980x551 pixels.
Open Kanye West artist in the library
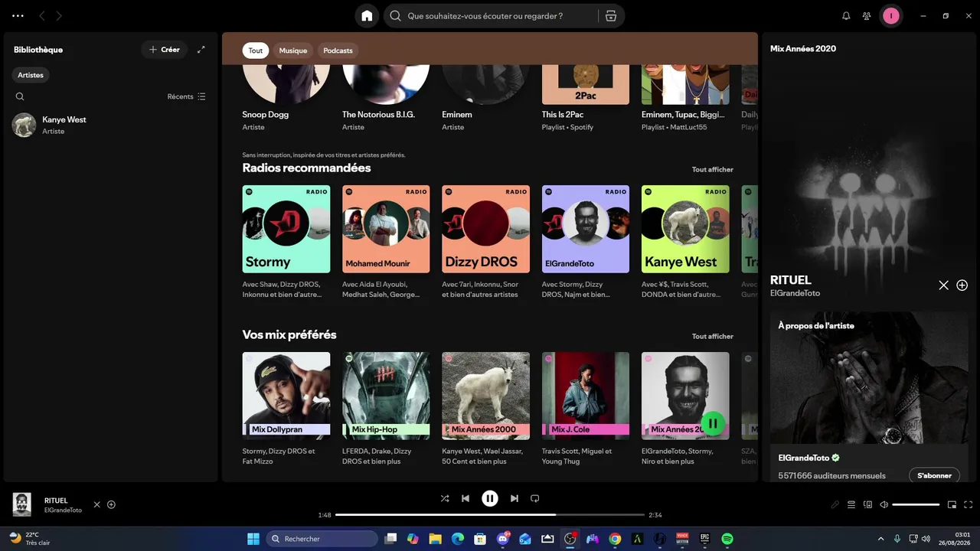coord(111,125)
